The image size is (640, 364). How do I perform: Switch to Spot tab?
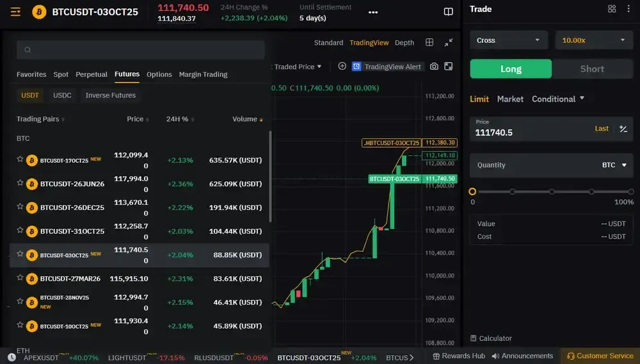[61, 74]
